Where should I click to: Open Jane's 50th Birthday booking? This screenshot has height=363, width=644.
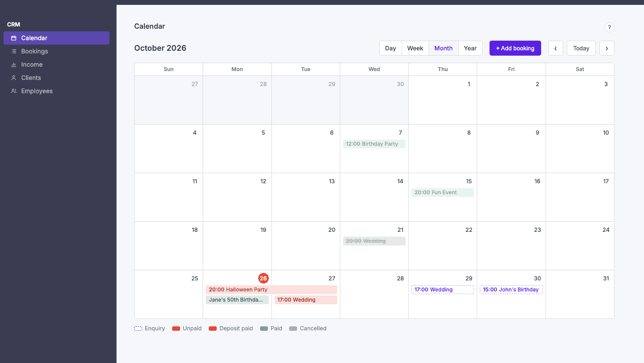[x=237, y=300]
